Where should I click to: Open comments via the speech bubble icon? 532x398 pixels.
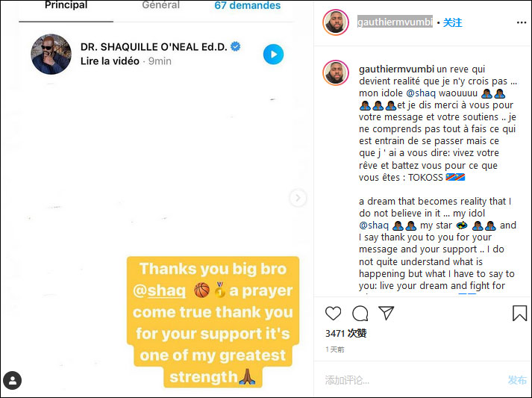360,313
